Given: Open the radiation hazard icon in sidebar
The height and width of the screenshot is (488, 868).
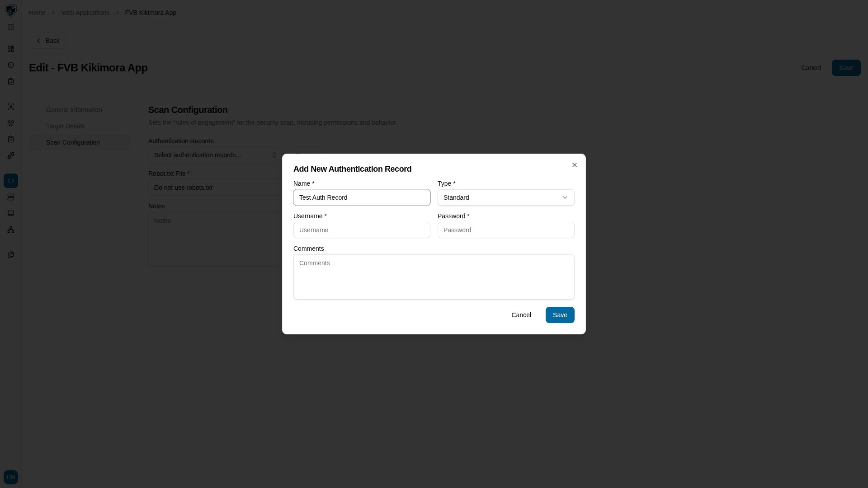Looking at the screenshot, I should pyautogui.click(x=11, y=123).
